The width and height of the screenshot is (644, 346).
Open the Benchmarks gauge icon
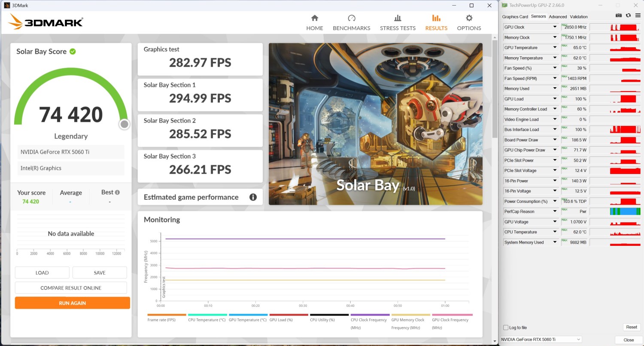click(351, 18)
